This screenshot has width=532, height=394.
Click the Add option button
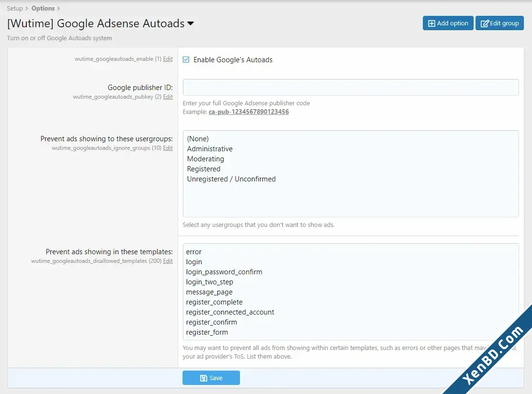pyautogui.click(x=448, y=23)
